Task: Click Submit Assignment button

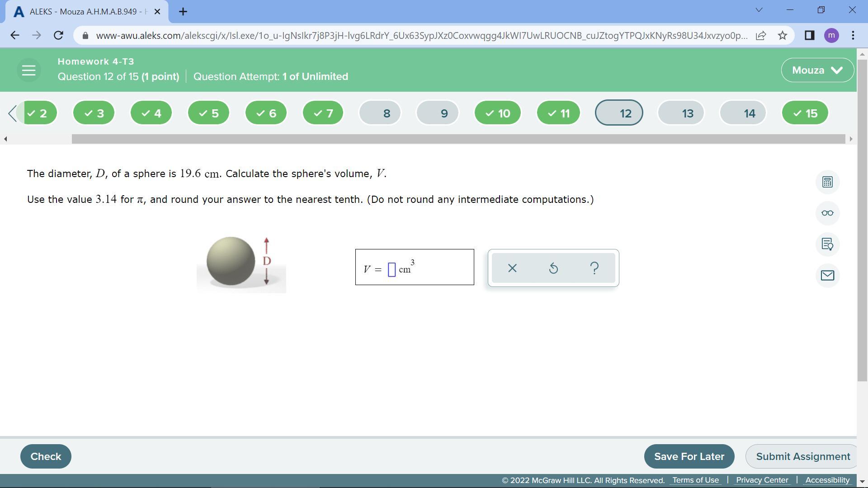Action: coord(802,456)
